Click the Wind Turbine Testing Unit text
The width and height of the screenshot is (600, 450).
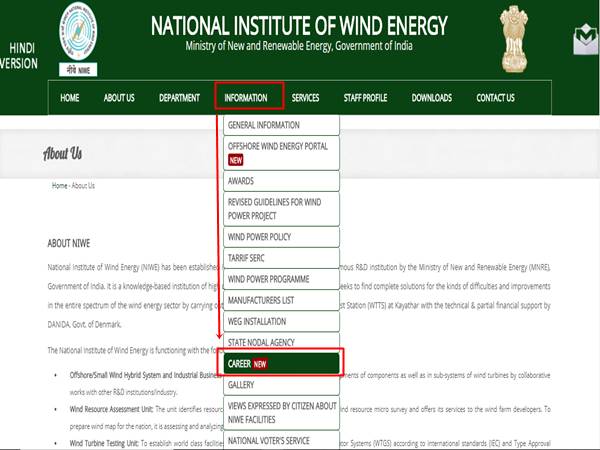104,443
